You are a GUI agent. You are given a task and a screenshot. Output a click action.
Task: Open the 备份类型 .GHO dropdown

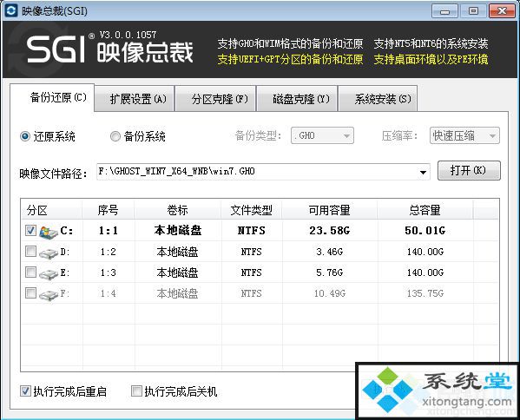click(322, 135)
